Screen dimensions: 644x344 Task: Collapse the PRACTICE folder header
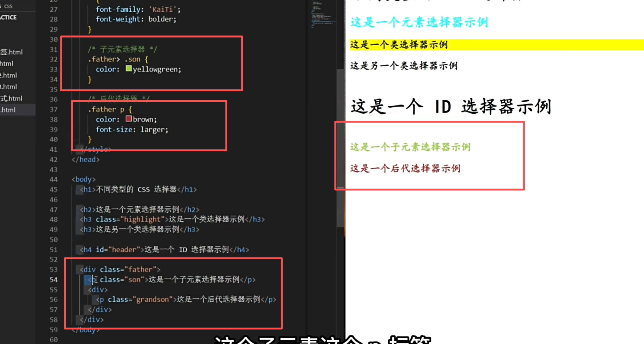click(x=9, y=17)
